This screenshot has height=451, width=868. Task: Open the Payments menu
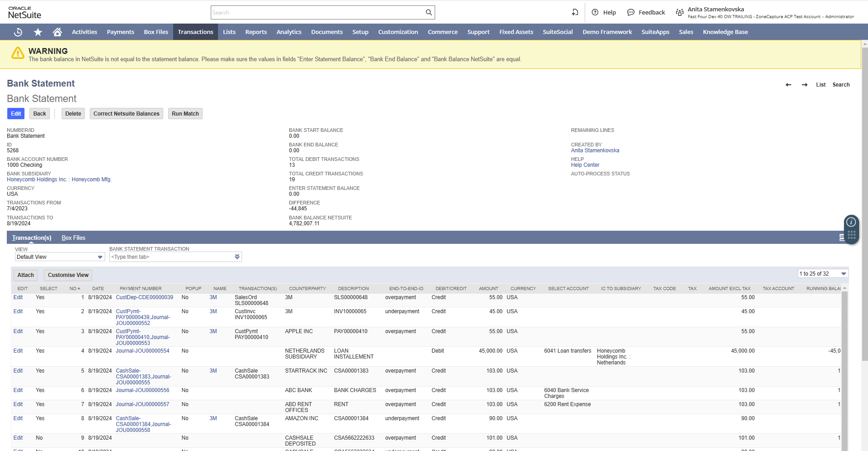(x=121, y=32)
